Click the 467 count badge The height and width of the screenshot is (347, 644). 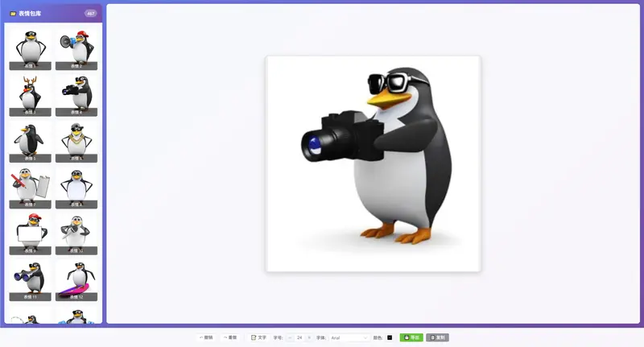coord(90,14)
